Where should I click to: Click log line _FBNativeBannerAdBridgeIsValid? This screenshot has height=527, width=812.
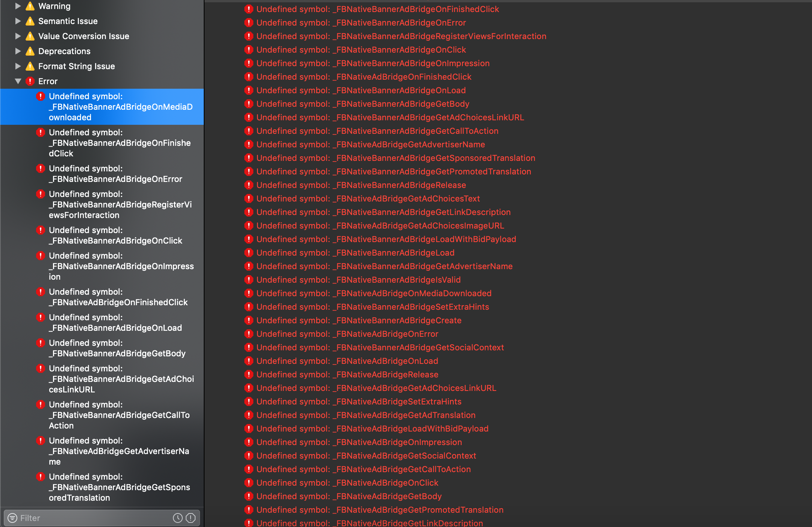[358, 280]
